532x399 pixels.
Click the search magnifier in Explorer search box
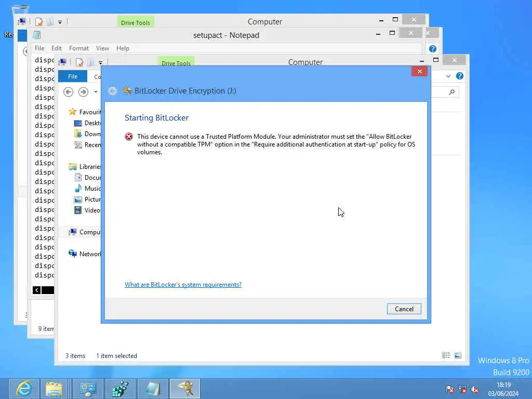[451, 92]
